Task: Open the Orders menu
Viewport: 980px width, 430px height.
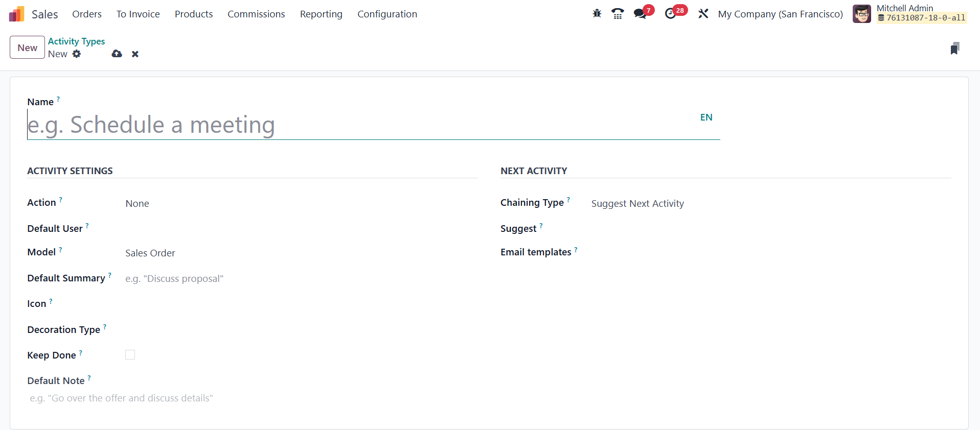Action: pos(87,14)
